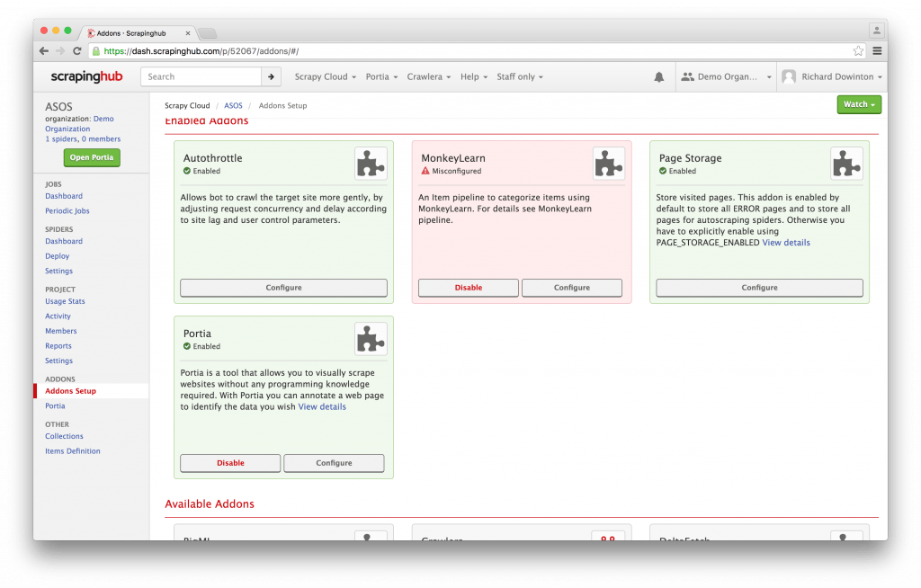921x588 pixels.
Task: Open the Scrapy Cloud dropdown menu
Action: (325, 77)
